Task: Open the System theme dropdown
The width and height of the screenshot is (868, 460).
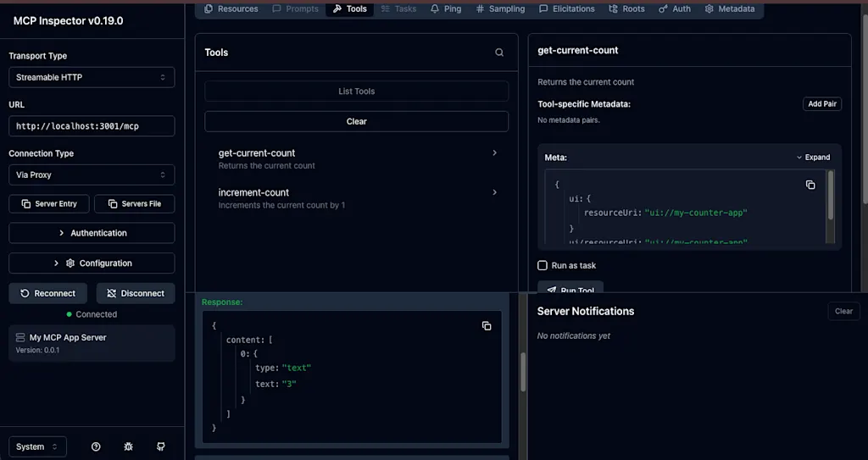Action: click(37, 446)
